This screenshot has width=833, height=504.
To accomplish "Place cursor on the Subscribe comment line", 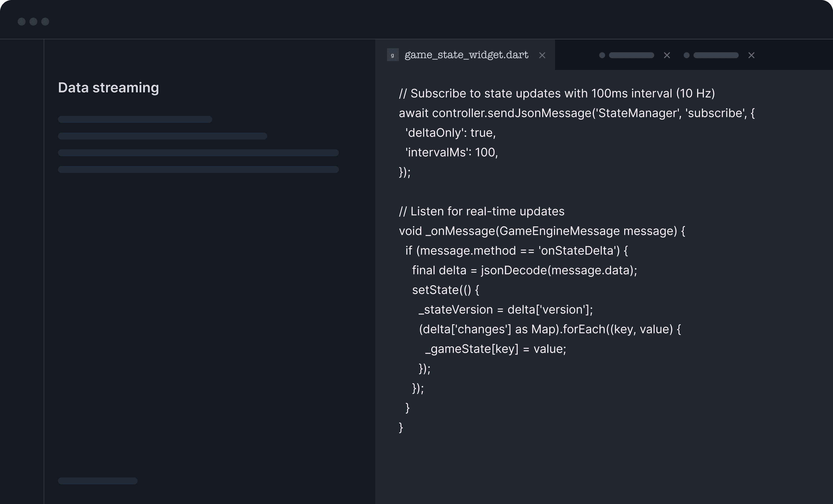I will pos(556,93).
